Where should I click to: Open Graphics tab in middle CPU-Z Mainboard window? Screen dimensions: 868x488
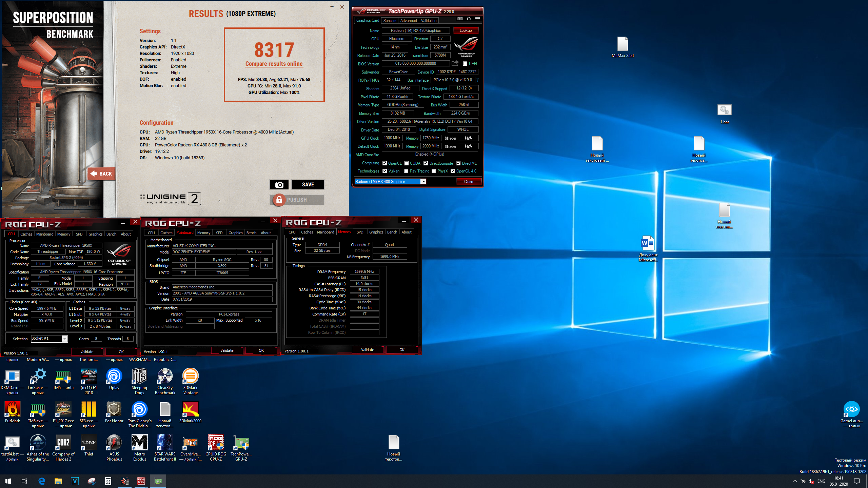(x=235, y=233)
